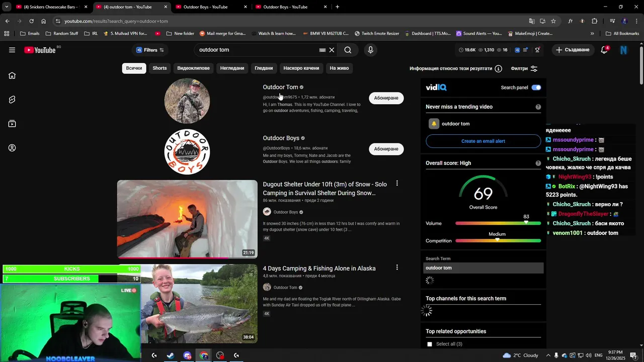Screen dimensions: 644x362
Task: Select the Shorts filter chip
Action: (159, 68)
